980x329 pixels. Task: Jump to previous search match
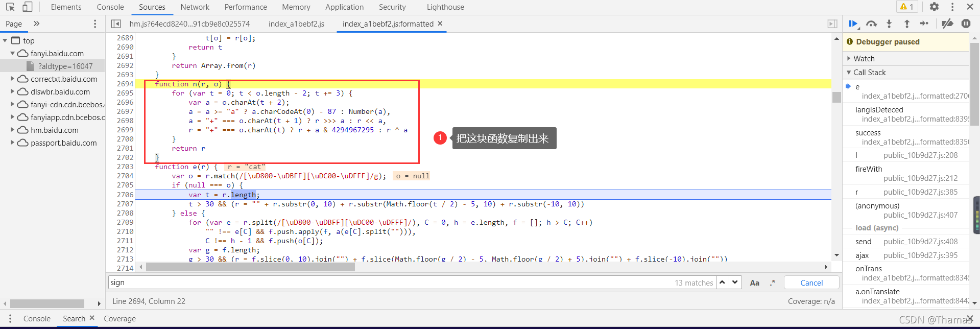tap(722, 282)
